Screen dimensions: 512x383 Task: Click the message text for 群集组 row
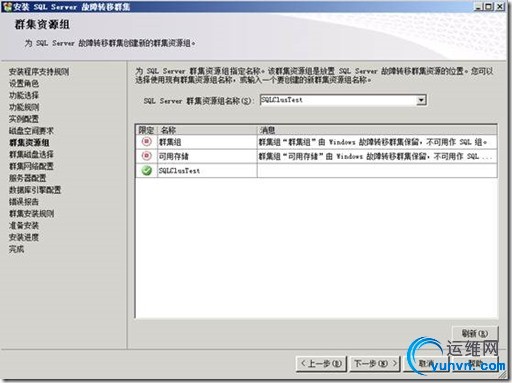tap(373, 142)
